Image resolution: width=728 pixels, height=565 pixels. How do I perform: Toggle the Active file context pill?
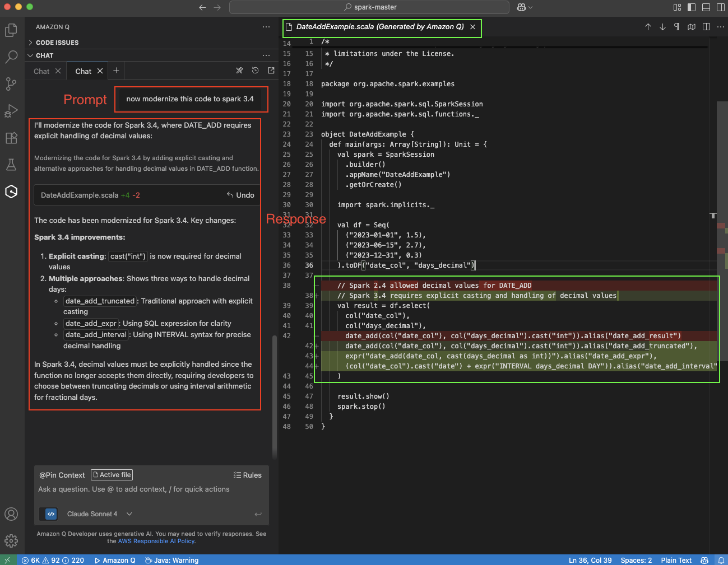point(111,474)
